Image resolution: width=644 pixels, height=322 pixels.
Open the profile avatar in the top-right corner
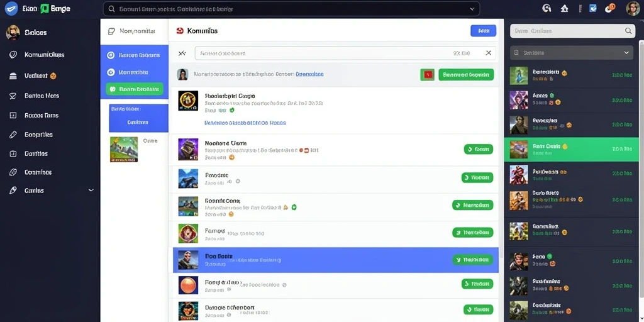(x=633, y=9)
